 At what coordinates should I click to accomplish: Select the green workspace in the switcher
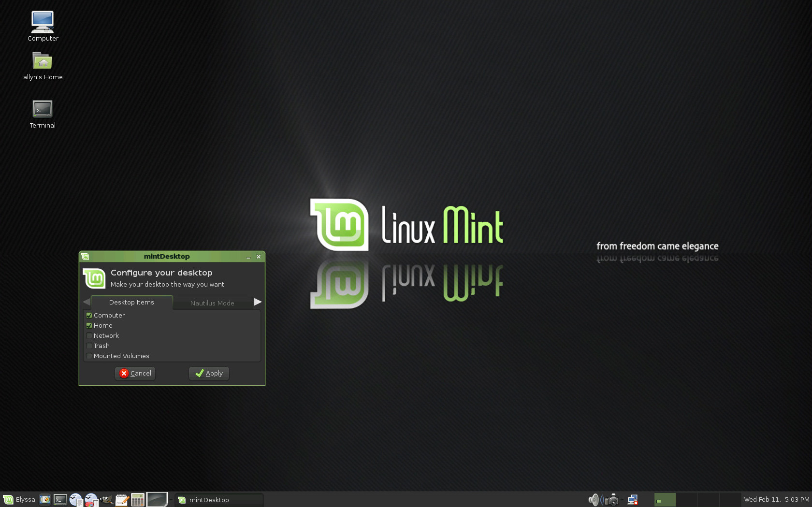coord(665,500)
